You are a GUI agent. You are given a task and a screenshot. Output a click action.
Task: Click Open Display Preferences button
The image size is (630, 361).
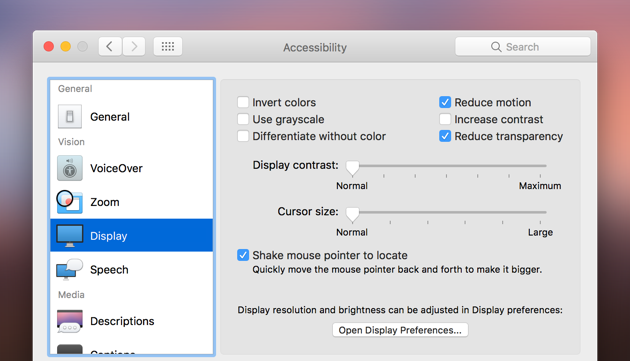[400, 330]
